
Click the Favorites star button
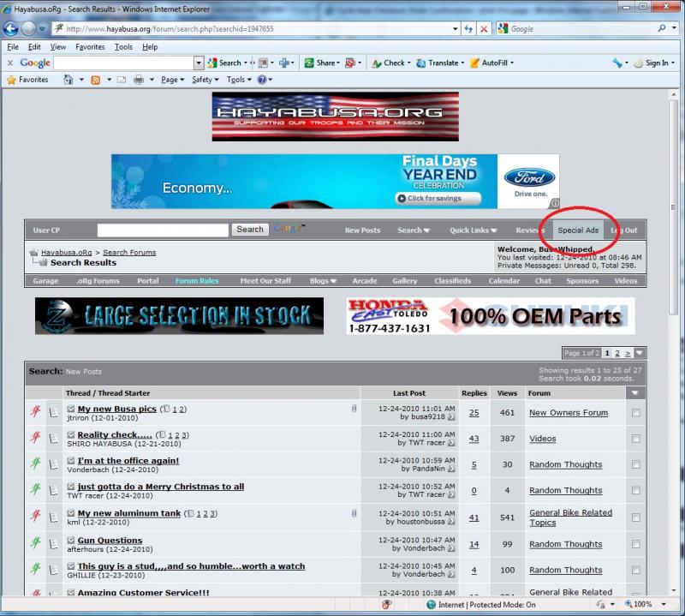coord(27,80)
